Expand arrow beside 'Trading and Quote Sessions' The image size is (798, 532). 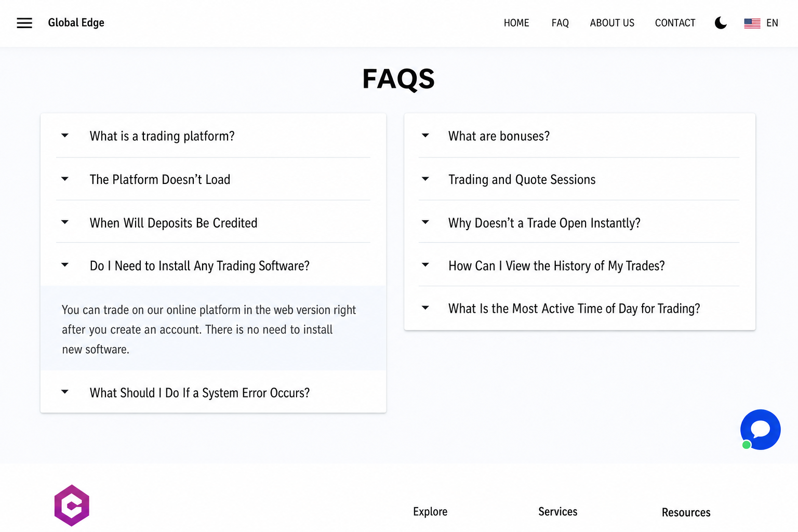coord(425,179)
